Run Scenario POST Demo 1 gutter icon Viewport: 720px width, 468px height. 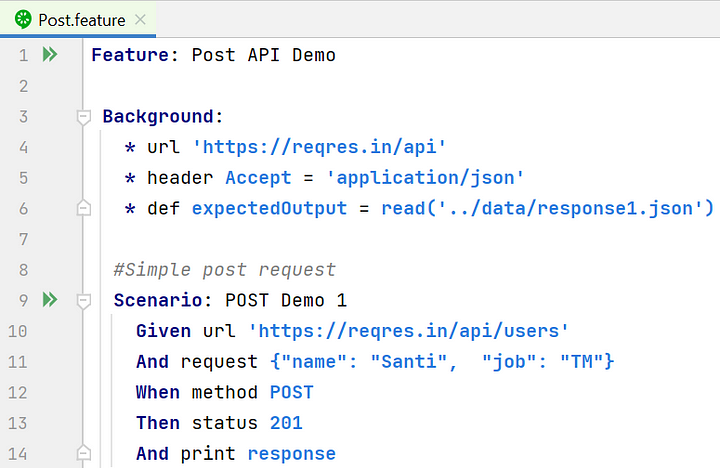tap(50, 299)
